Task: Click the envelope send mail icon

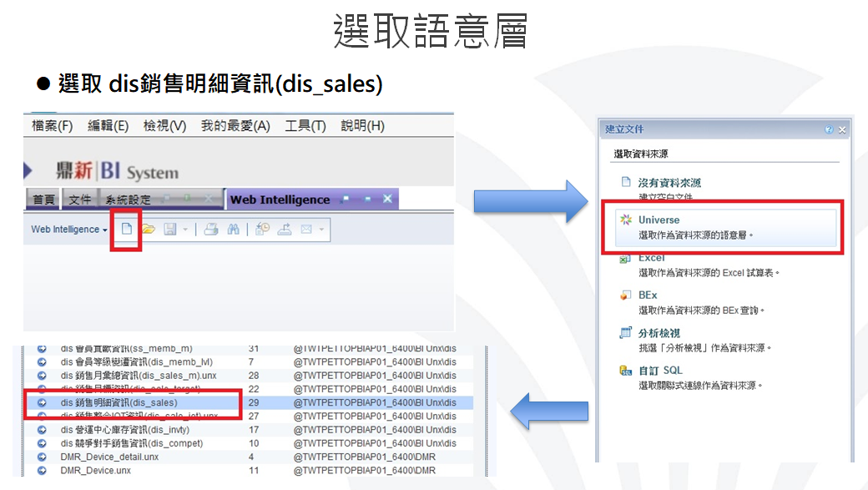Action: 306,229
